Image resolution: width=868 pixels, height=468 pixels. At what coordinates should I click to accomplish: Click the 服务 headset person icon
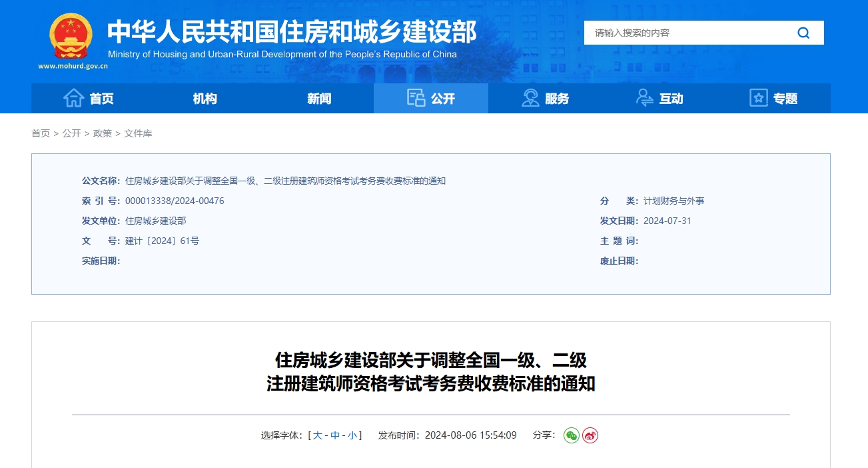pos(530,98)
